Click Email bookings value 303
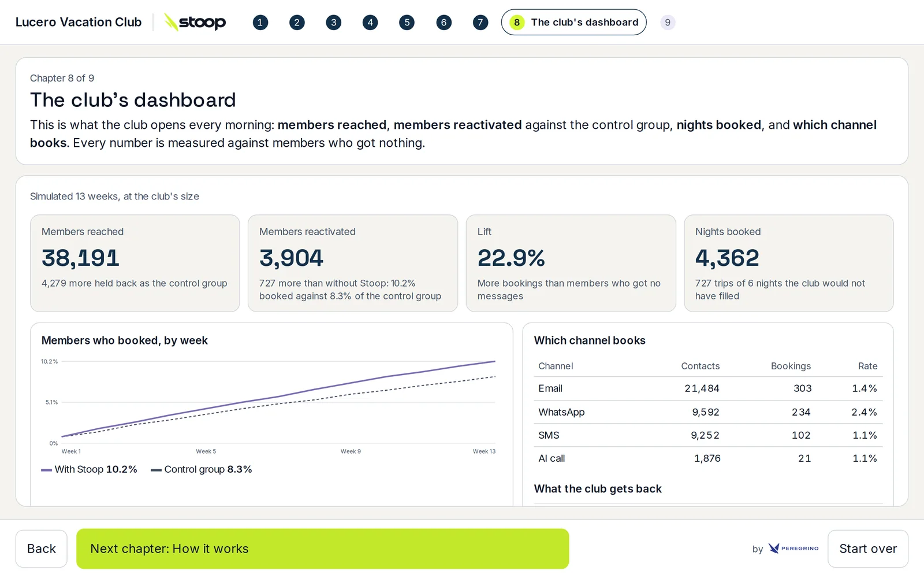 pos(802,388)
